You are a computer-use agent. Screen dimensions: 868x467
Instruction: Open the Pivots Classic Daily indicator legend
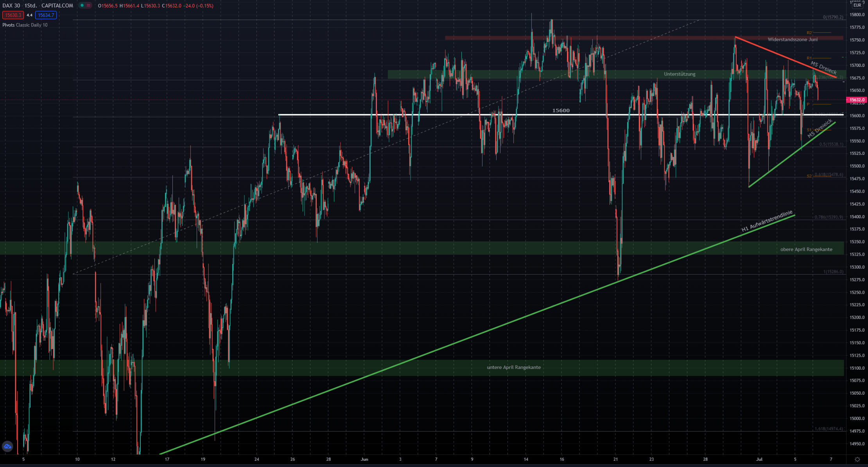pos(25,25)
